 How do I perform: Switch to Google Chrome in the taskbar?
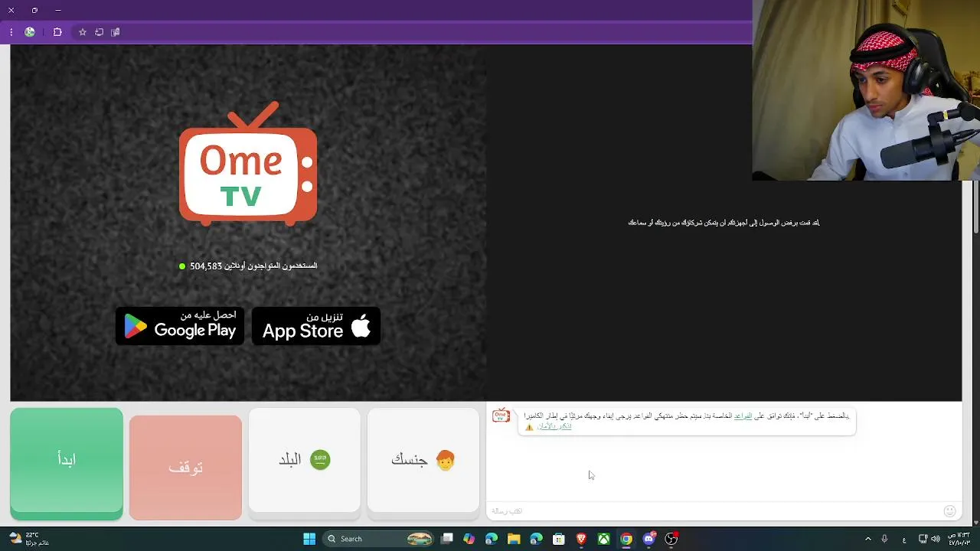pyautogui.click(x=626, y=539)
